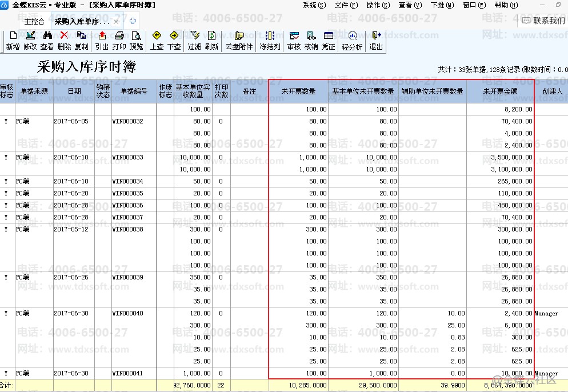Click the 上查 (trace up) icon
The height and width of the screenshot is (392, 568).
(157, 35)
